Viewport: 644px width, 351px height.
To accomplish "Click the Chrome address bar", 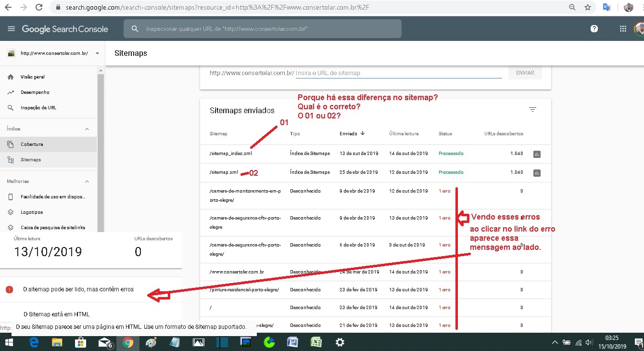I will click(x=308, y=7).
